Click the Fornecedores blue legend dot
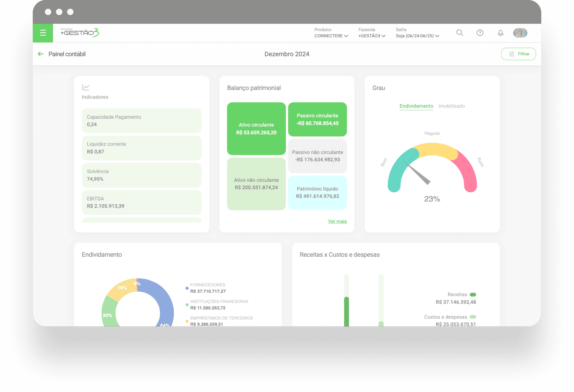The image size is (574, 392). 187,288
